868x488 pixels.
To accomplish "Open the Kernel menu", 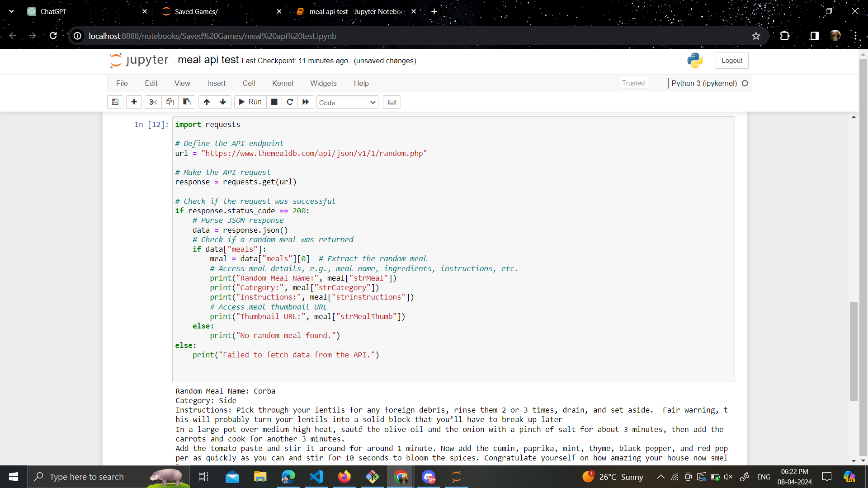I will point(283,83).
